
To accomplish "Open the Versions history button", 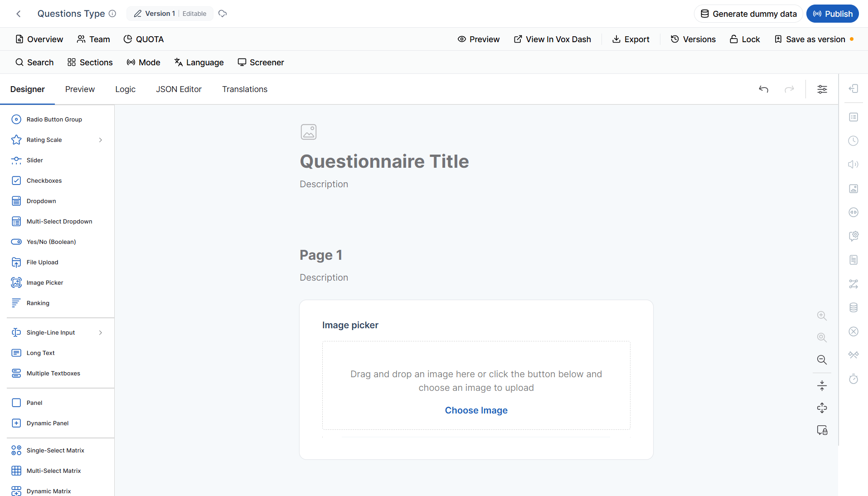I will click(x=693, y=39).
